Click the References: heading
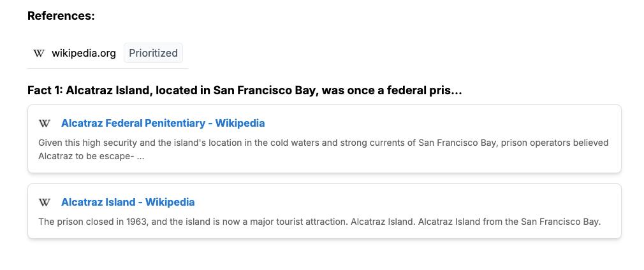 click(x=61, y=16)
